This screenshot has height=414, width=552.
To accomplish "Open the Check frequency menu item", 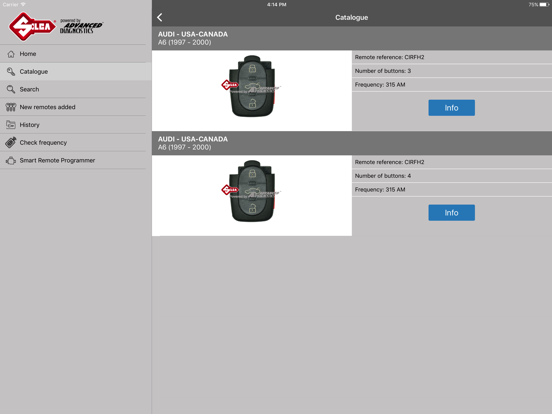I will (73, 143).
